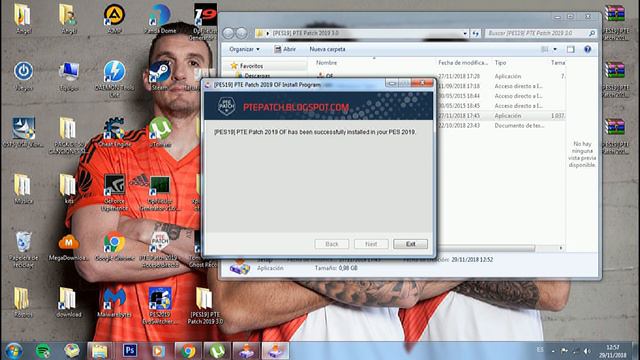
Task: Click the greyed Next button in installer
Action: click(371, 244)
